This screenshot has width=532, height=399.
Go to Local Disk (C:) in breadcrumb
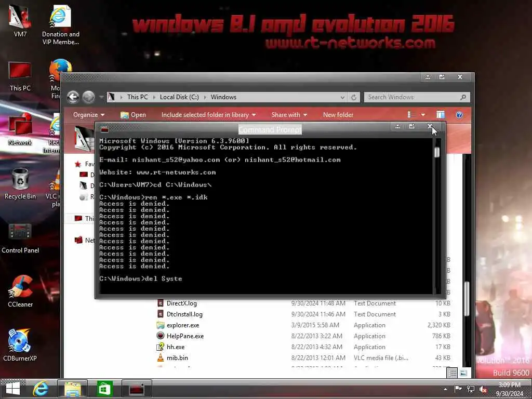[x=179, y=97]
